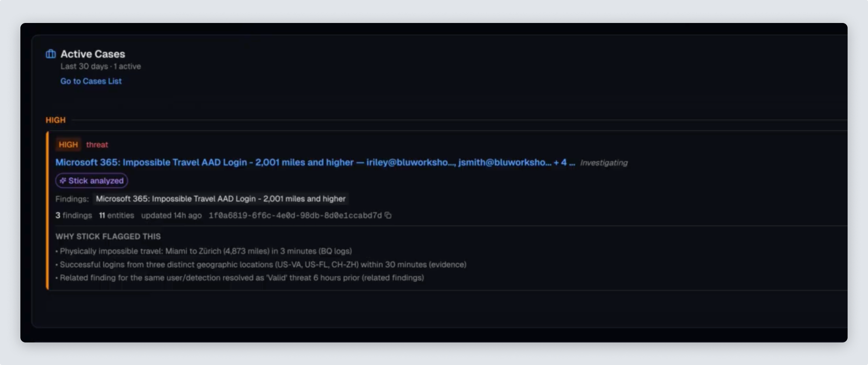
Task: Click the Investigating status text
Action: point(604,163)
